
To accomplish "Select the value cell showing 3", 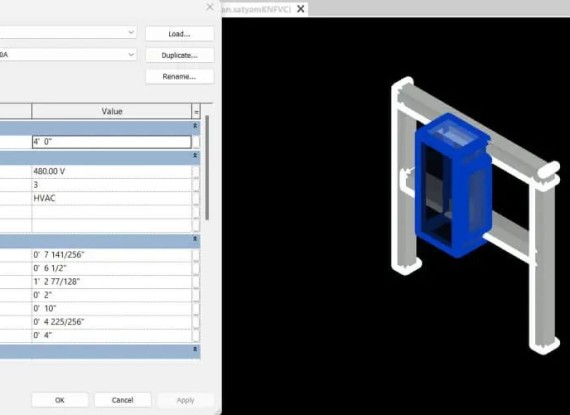I will (x=112, y=185).
